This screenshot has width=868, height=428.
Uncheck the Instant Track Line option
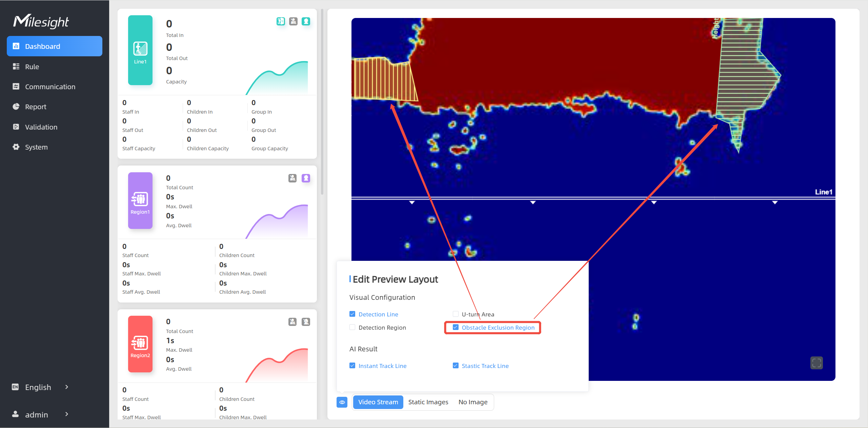(x=352, y=366)
